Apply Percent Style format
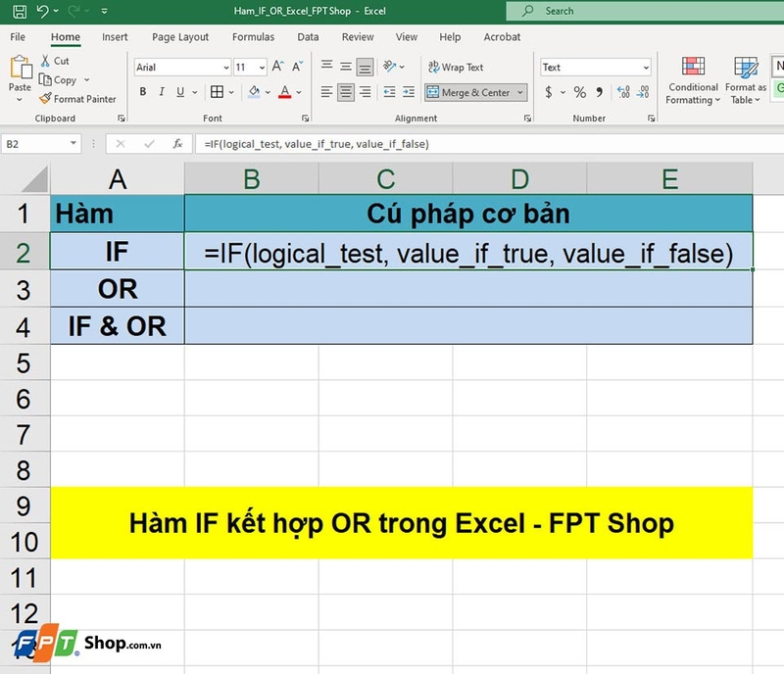The image size is (784, 674). 579,92
